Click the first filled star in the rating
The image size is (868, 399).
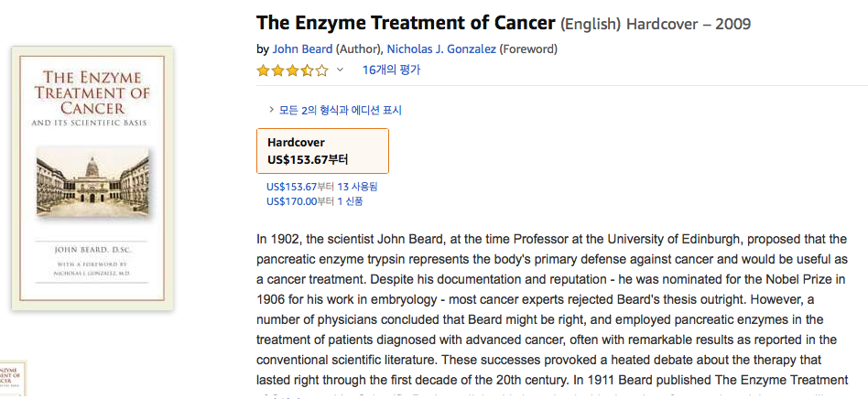(x=264, y=70)
